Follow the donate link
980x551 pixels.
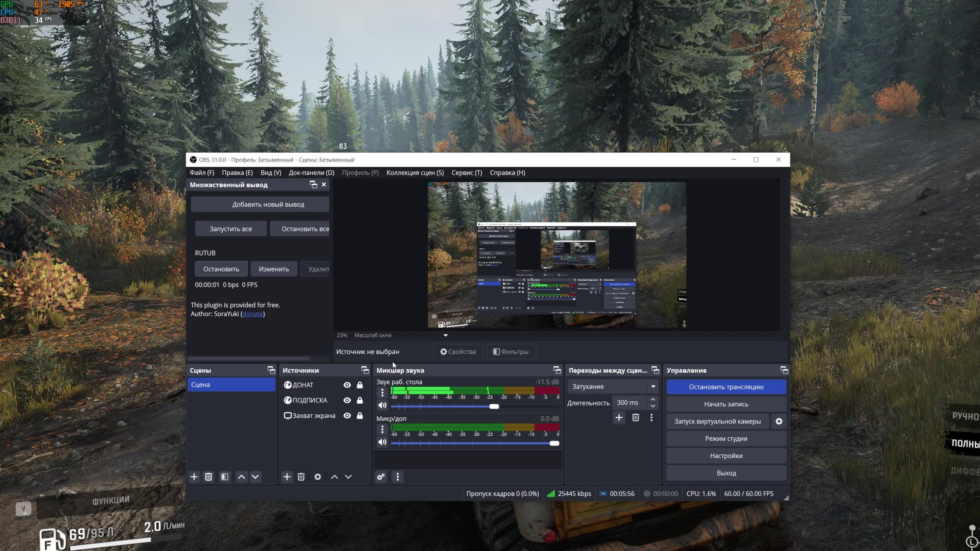(252, 314)
